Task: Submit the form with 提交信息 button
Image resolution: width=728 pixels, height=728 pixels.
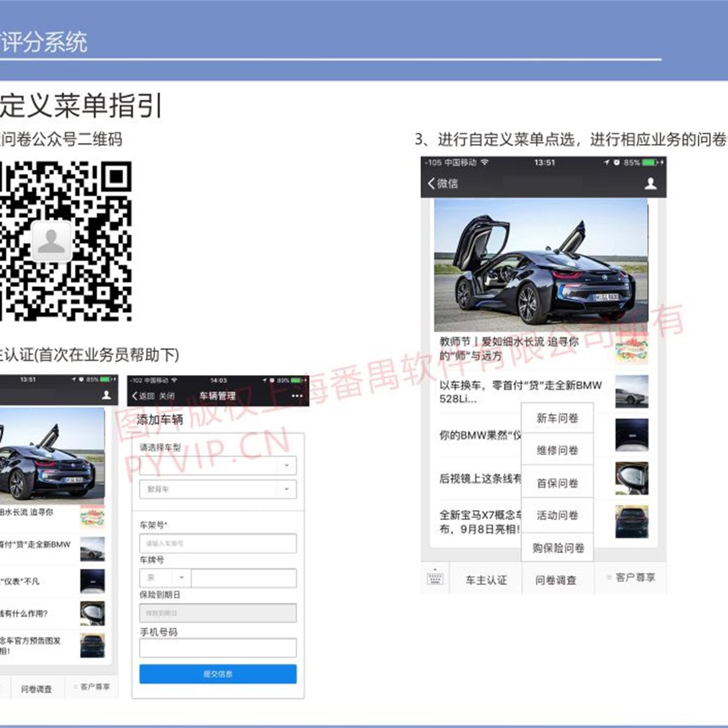Action: [217, 674]
